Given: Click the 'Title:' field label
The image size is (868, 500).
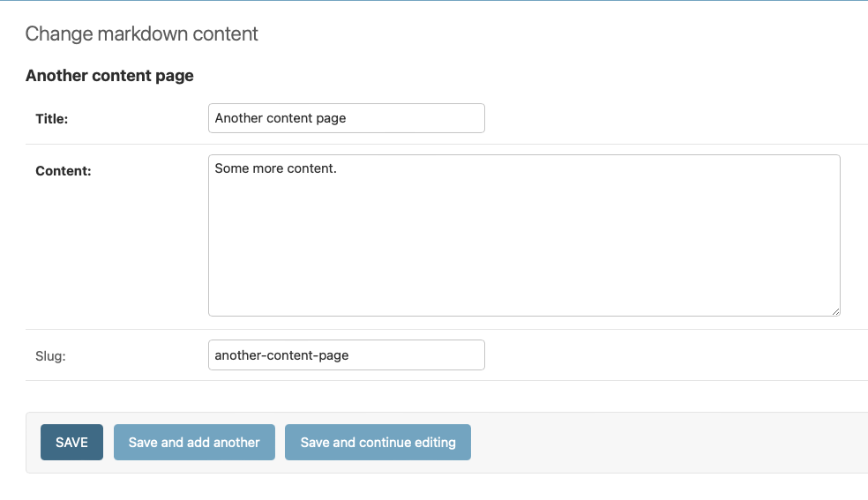Looking at the screenshot, I should (52, 119).
